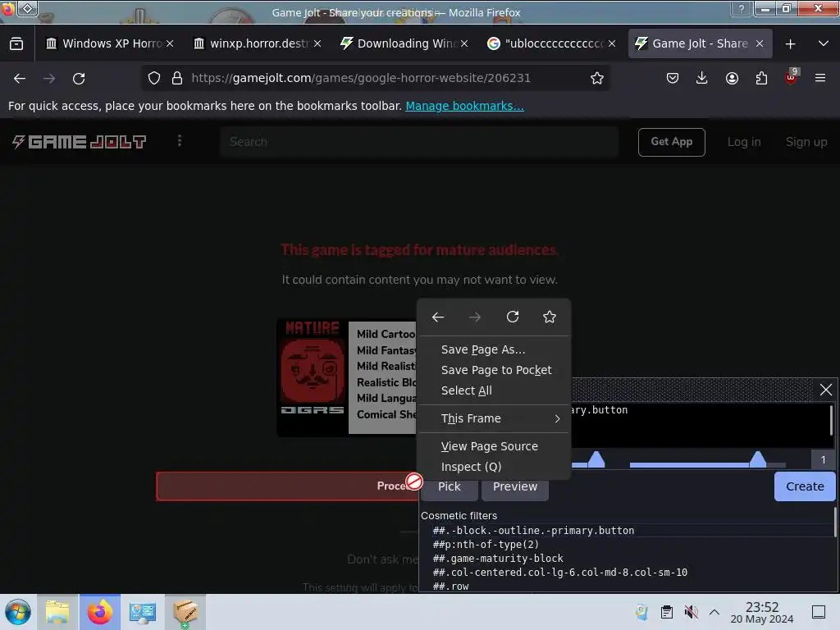Open uBlock Origin extension icon
Screen dimensions: 840x630
[x=792, y=78]
